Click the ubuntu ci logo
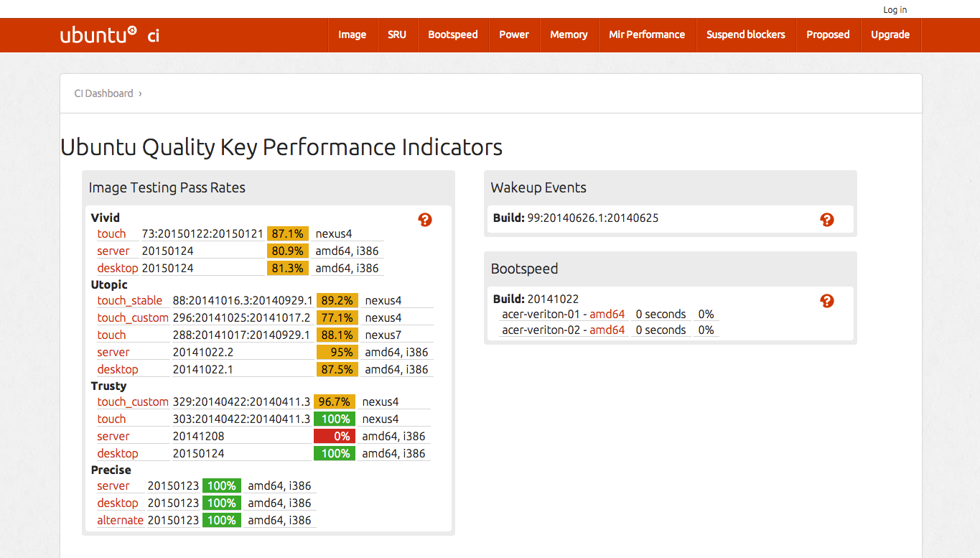 tap(110, 34)
